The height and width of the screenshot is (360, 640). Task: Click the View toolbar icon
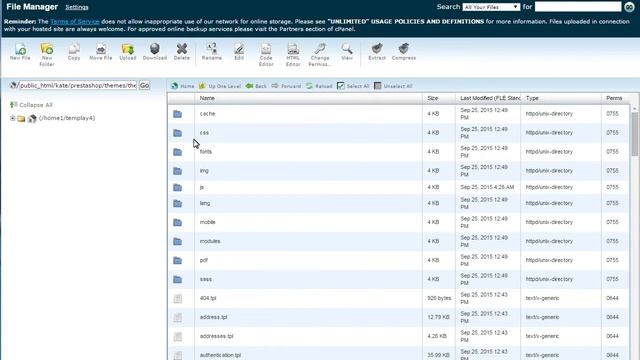point(347,52)
